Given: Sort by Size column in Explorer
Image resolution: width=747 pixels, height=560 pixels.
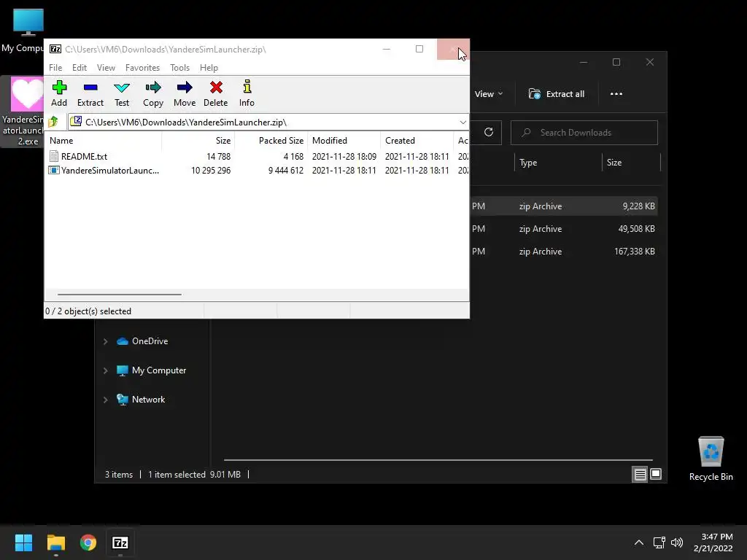Looking at the screenshot, I should pyautogui.click(x=631, y=163).
